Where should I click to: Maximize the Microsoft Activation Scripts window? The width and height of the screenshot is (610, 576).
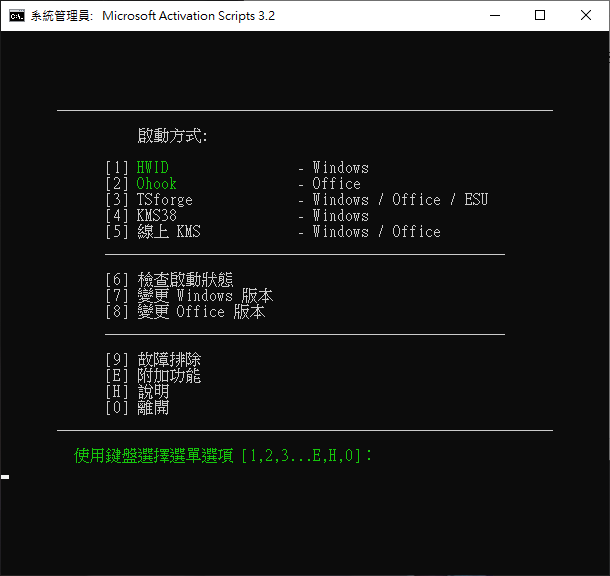[x=540, y=16]
